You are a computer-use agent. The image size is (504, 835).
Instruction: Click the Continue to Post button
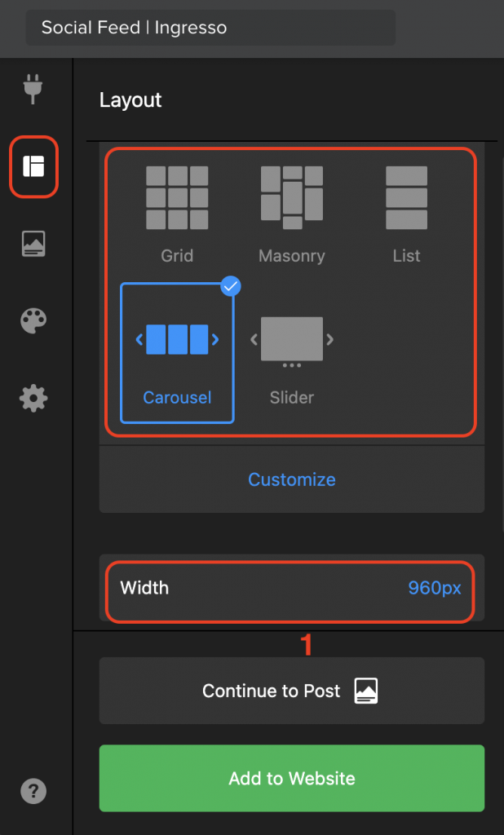pyautogui.click(x=292, y=691)
